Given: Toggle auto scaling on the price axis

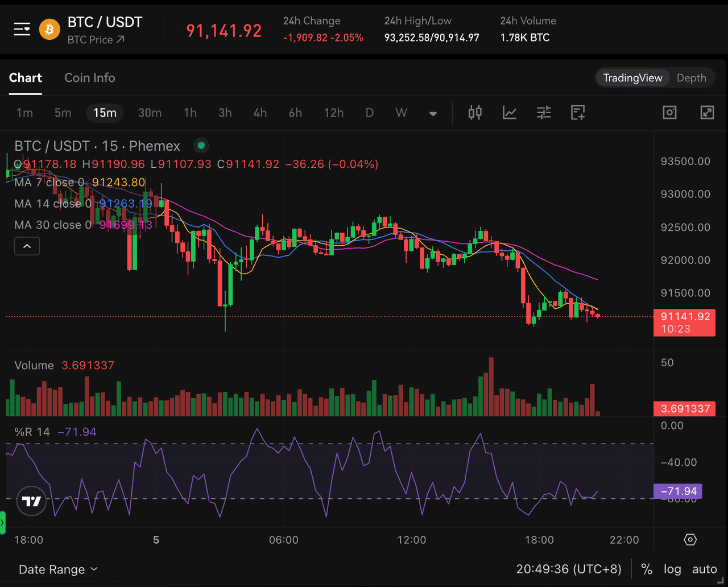Looking at the screenshot, I should [x=705, y=569].
